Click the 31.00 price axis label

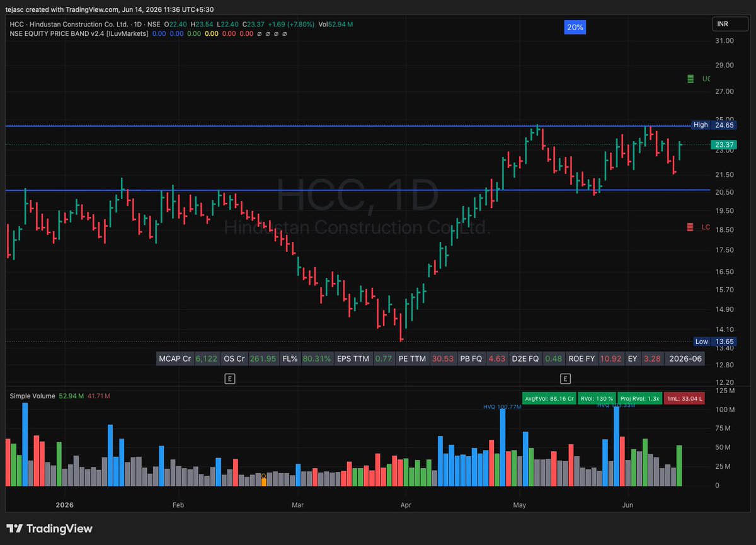click(x=725, y=41)
